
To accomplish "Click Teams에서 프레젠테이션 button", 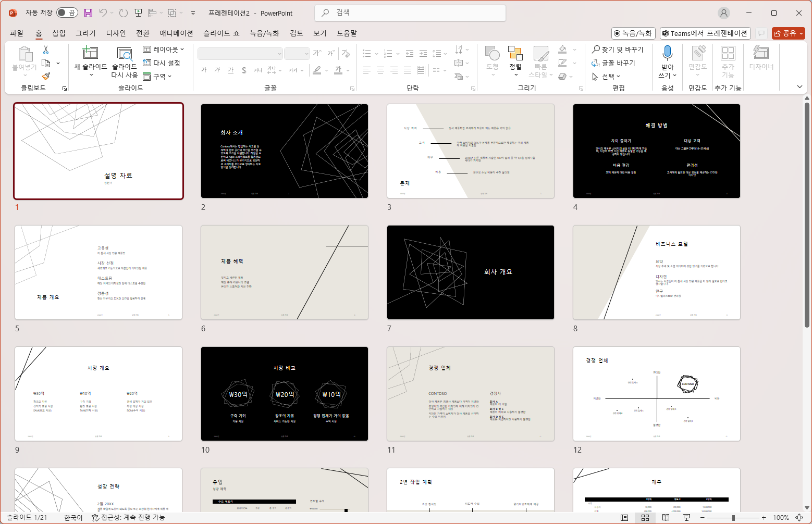I will pos(705,33).
